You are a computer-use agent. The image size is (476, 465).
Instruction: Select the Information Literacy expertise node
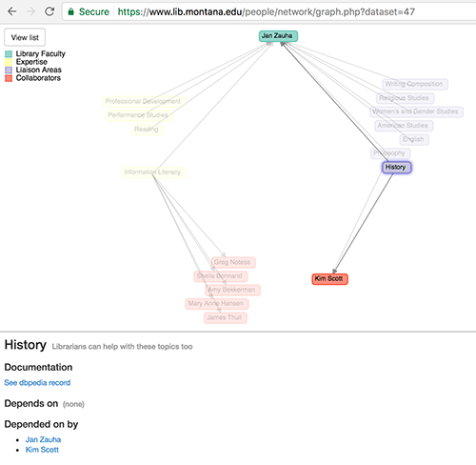(153, 172)
